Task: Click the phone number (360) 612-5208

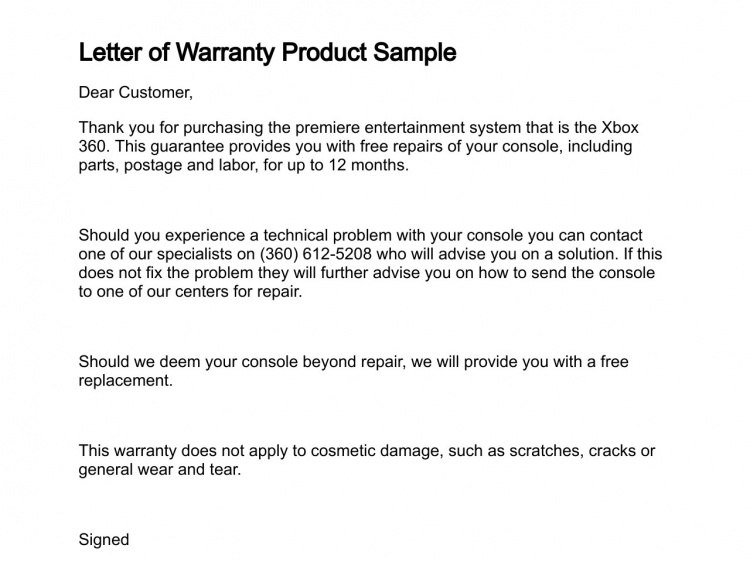Action: (x=316, y=254)
